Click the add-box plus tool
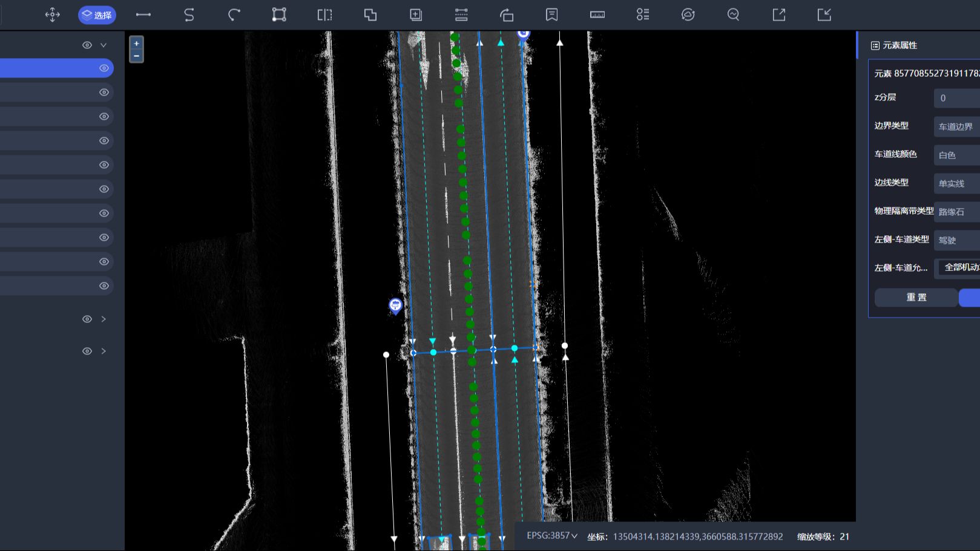 tap(416, 15)
